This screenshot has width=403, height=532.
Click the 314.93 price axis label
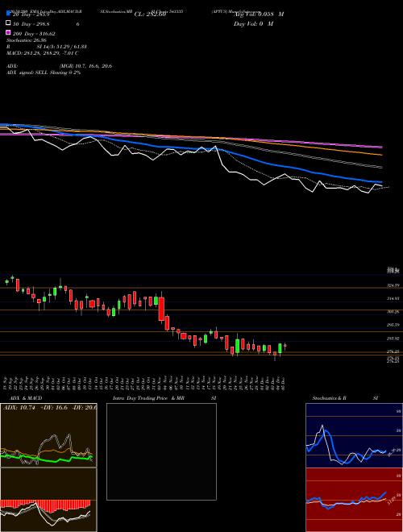point(393,298)
